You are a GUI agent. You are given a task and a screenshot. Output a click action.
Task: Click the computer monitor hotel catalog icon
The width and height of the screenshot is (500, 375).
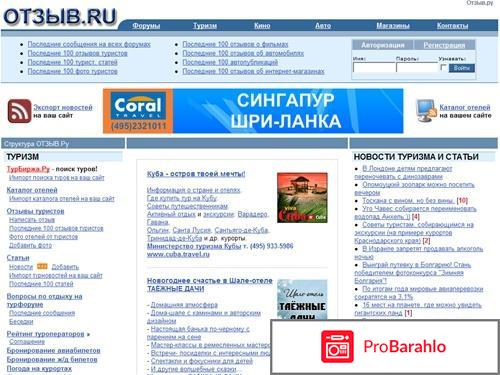click(426, 111)
